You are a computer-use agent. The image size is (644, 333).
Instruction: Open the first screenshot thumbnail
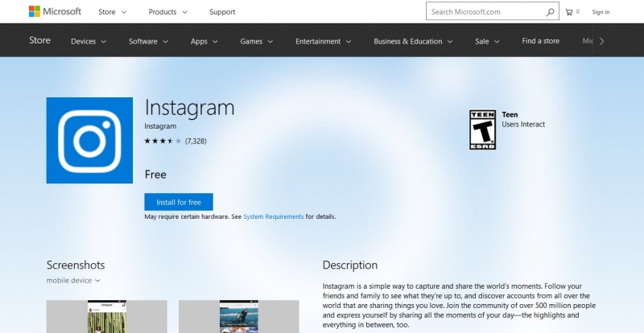[x=107, y=317]
